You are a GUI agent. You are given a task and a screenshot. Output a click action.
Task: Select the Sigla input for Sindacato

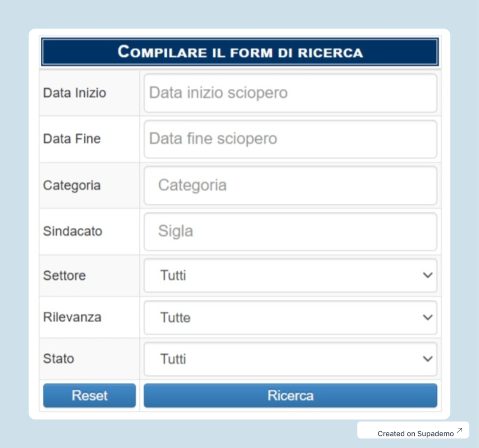pyautogui.click(x=290, y=231)
